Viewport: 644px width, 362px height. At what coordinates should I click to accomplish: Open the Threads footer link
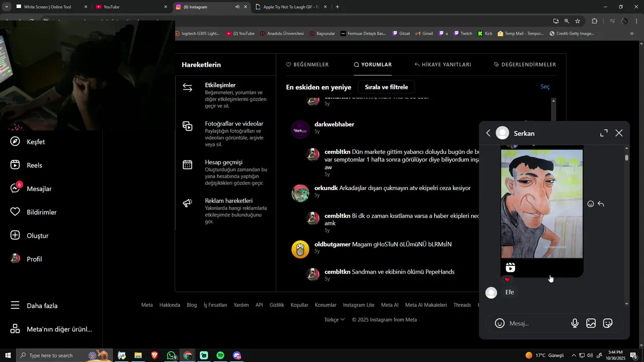[462, 305]
